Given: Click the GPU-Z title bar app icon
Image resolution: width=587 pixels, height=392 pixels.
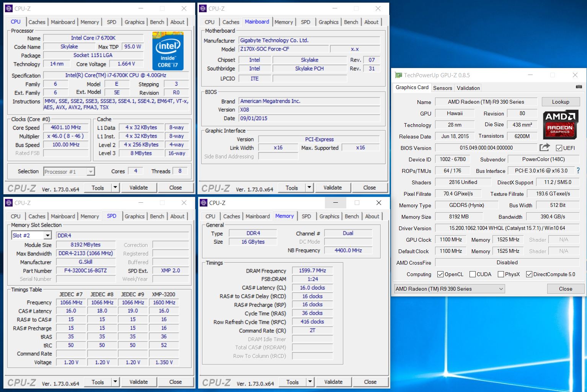Looking at the screenshot, I should 398,75.
